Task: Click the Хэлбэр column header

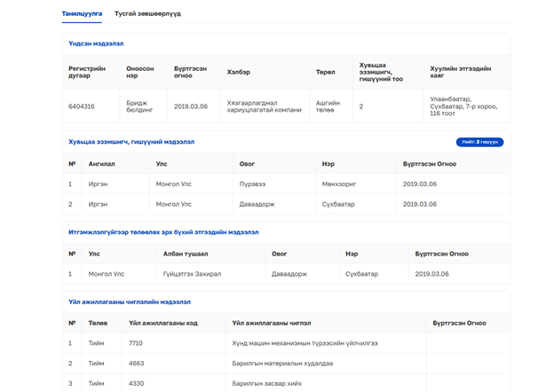Action: 239,72
